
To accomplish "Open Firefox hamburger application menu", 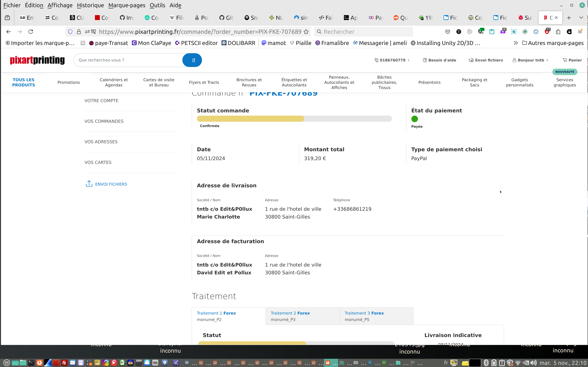I will click(x=580, y=32).
